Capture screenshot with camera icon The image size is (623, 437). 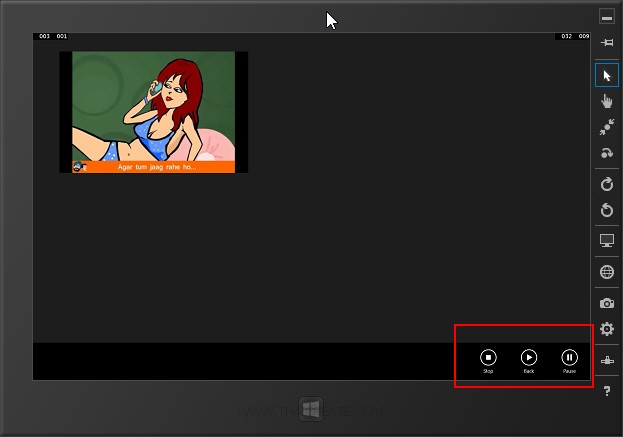pos(607,303)
